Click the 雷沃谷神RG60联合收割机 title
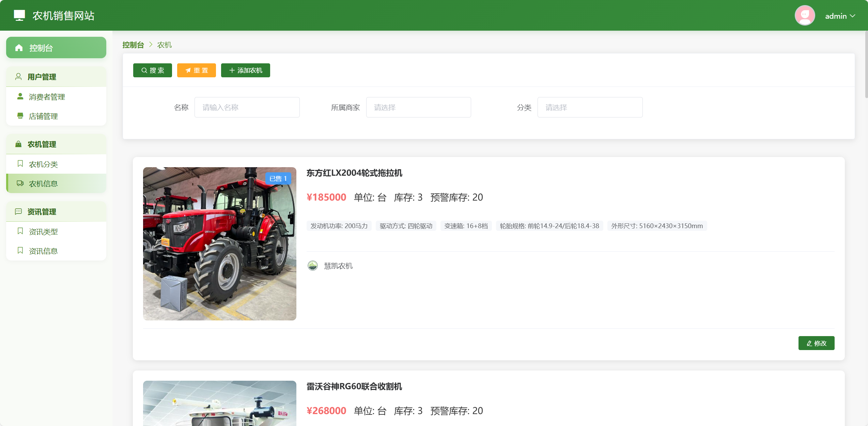868x426 pixels. click(354, 386)
